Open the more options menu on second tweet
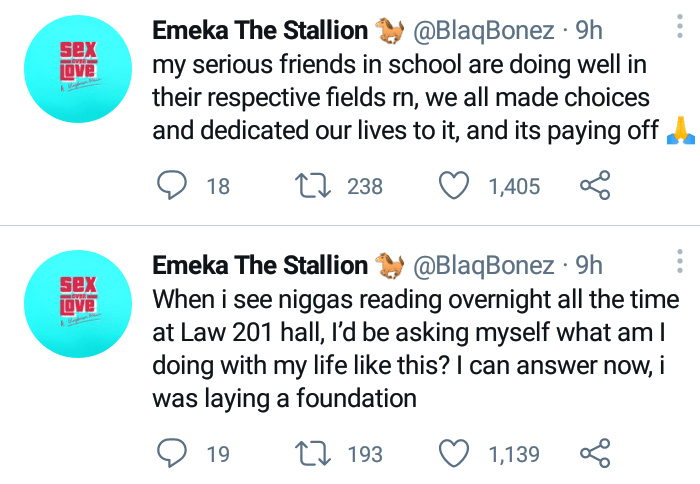The width and height of the screenshot is (700, 484). click(x=679, y=261)
